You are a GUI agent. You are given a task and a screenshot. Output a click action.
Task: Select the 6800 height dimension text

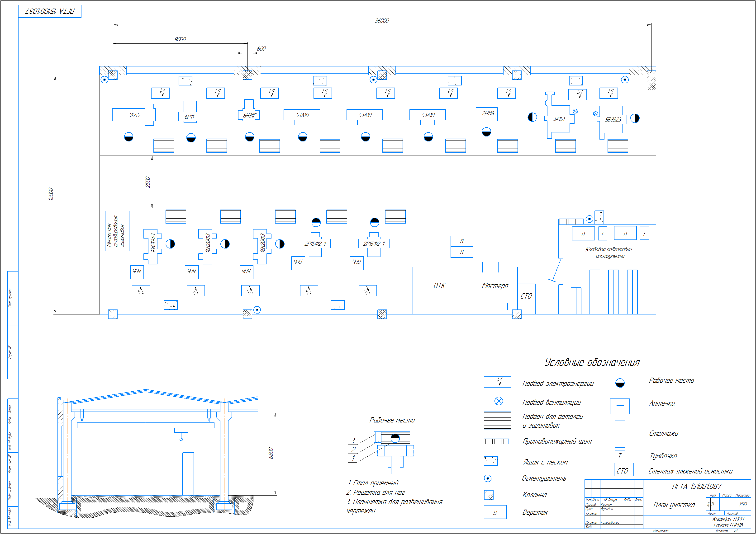point(271,453)
